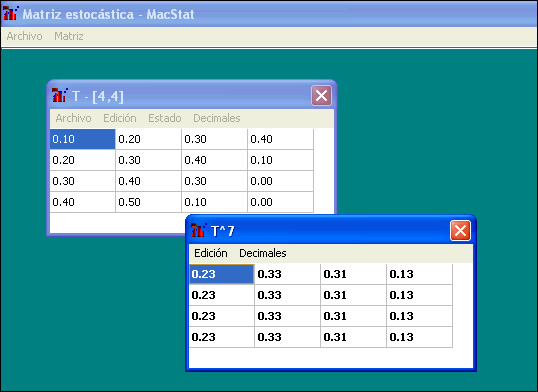Select the 0.33 cell in the second row of T^7
Image resolution: width=538 pixels, height=392 pixels.
coord(288,295)
